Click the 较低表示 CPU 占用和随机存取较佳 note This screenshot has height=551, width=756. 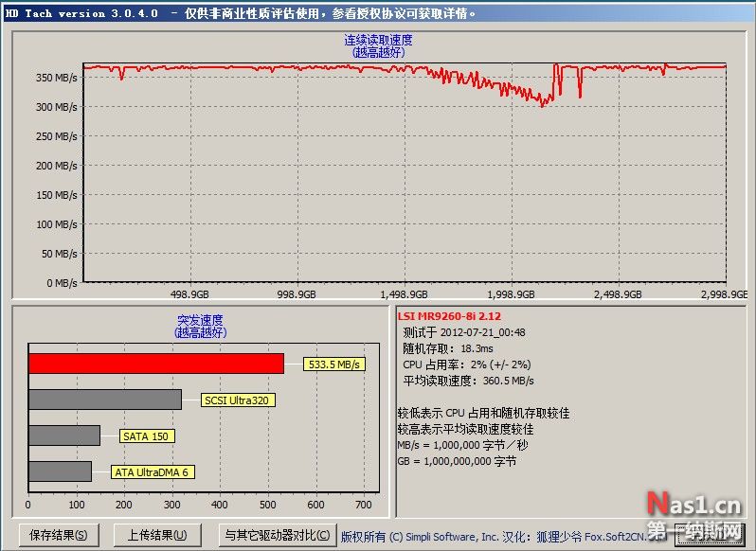pos(483,413)
